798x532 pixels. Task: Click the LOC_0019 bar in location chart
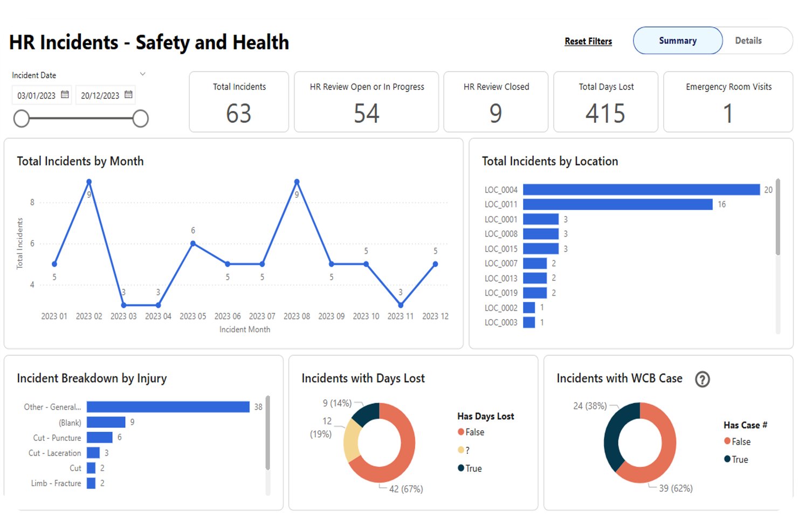tap(535, 293)
